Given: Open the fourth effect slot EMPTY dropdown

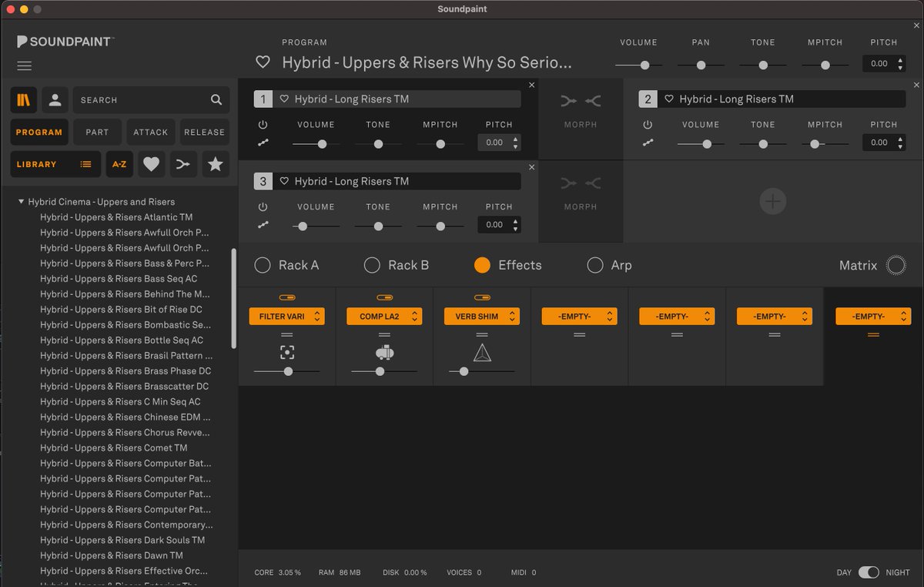Looking at the screenshot, I should click(580, 317).
